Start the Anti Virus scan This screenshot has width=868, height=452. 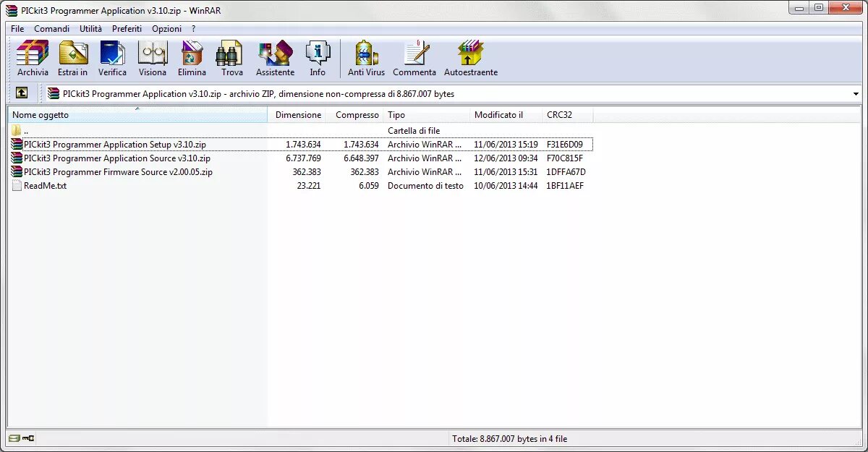pyautogui.click(x=367, y=59)
